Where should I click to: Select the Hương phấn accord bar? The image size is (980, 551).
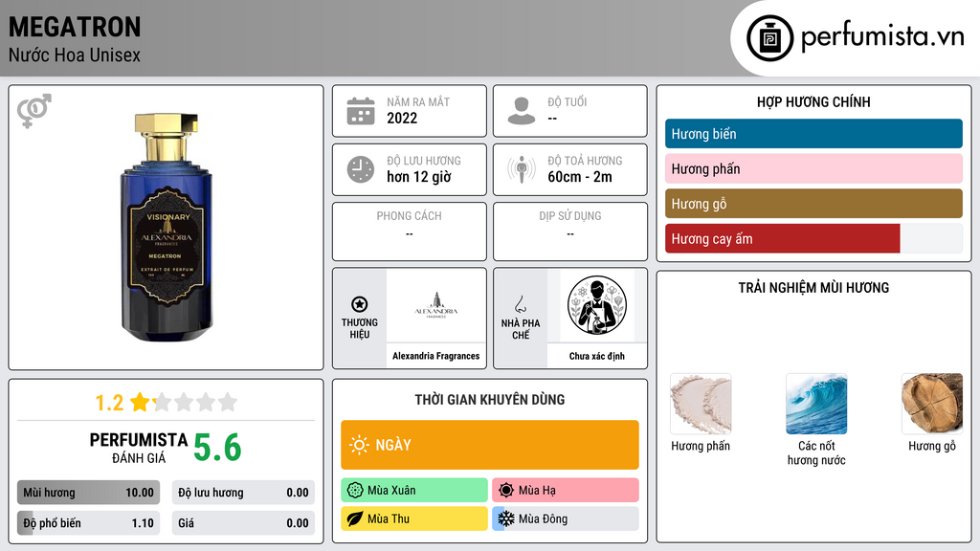click(813, 168)
